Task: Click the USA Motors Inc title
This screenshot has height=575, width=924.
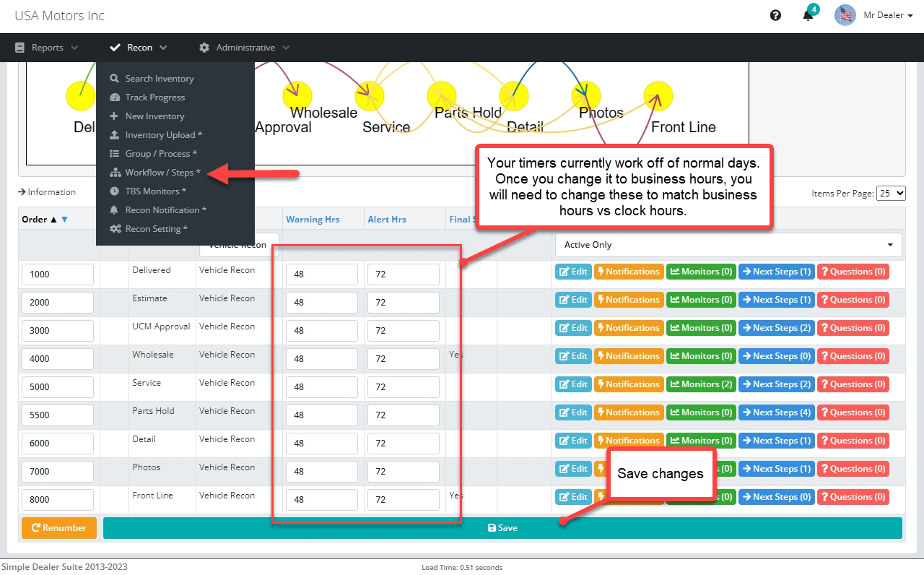Action: [x=60, y=15]
